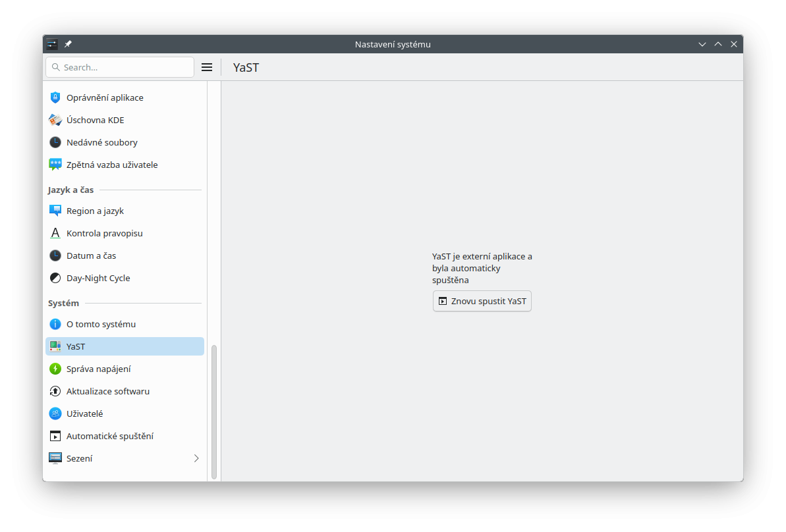Select Kontrola pravopisu letter icon
The width and height of the screenshot is (786, 532).
pos(55,233)
